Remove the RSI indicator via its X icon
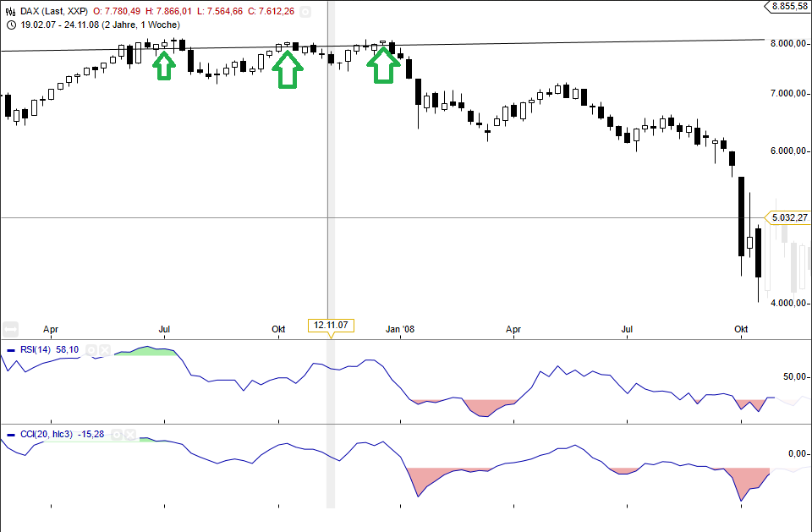 [105, 349]
